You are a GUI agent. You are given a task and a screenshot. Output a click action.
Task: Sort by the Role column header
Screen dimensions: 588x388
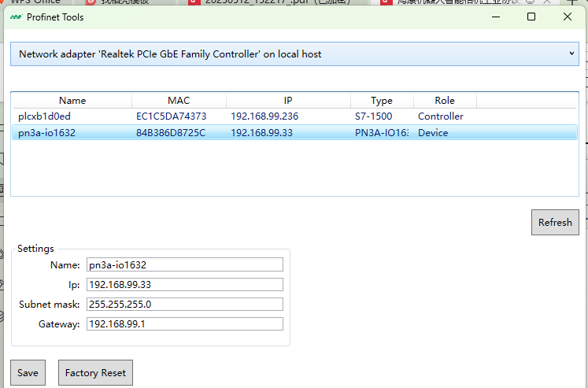click(445, 101)
